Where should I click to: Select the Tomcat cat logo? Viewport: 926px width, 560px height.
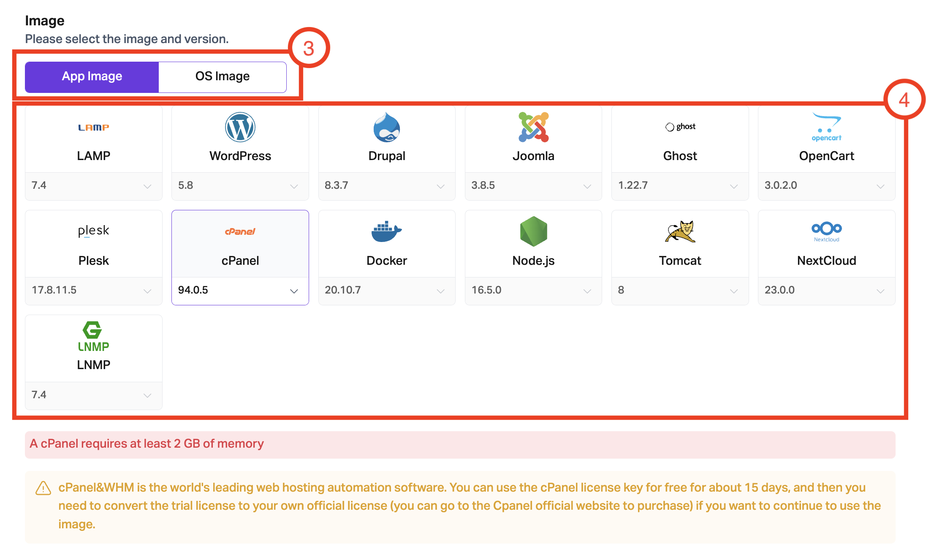(680, 231)
